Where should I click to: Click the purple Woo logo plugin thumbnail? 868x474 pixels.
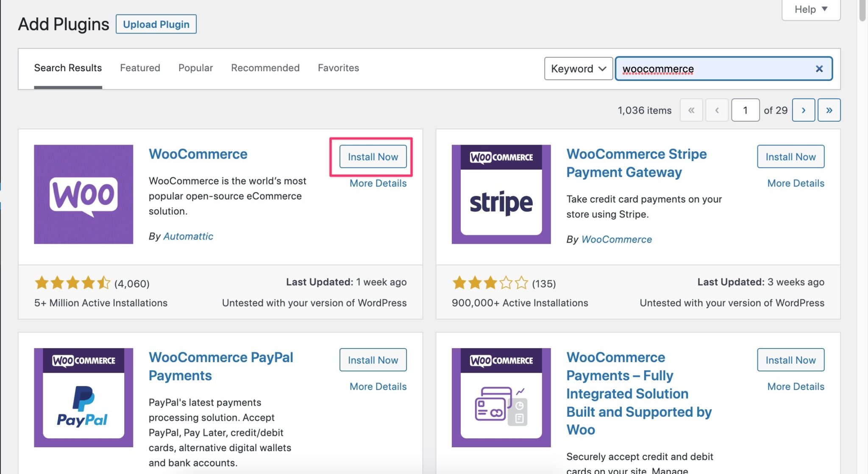pos(83,195)
